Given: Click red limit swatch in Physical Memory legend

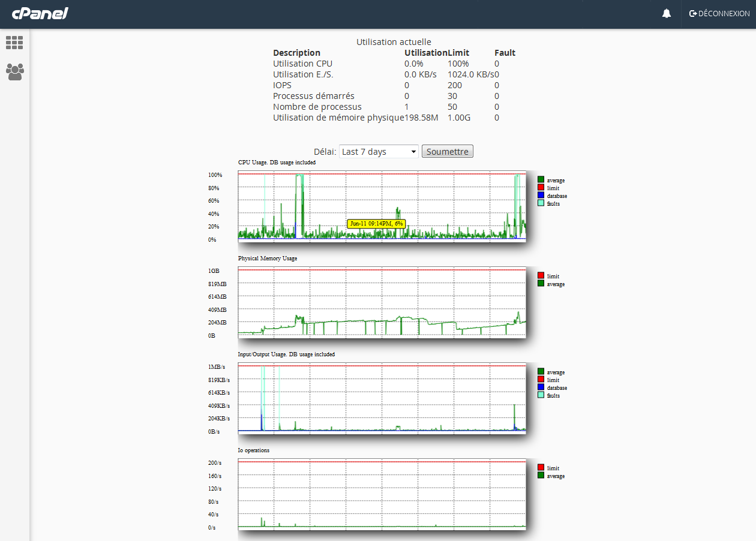Looking at the screenshot, I should pos(541,276).
